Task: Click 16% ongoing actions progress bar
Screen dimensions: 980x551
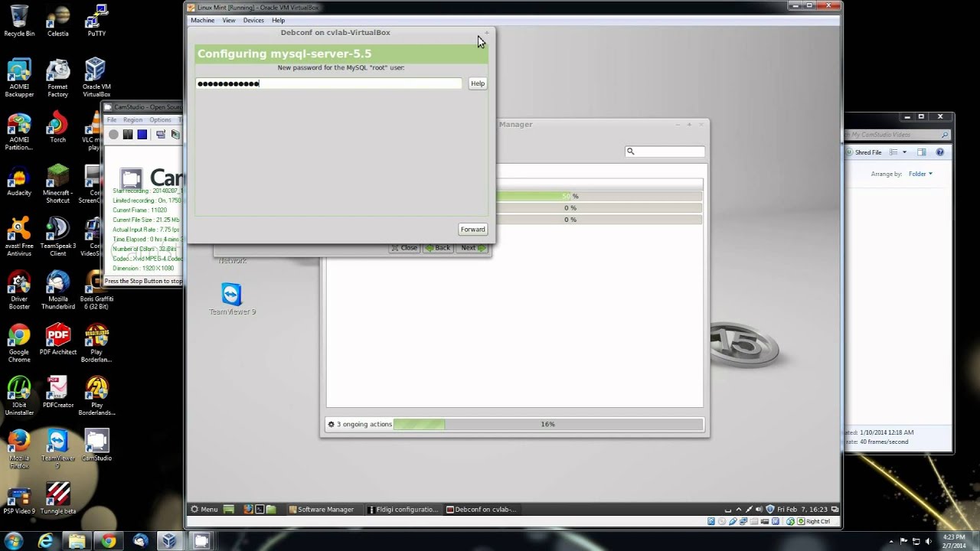Action: point(548,424)
